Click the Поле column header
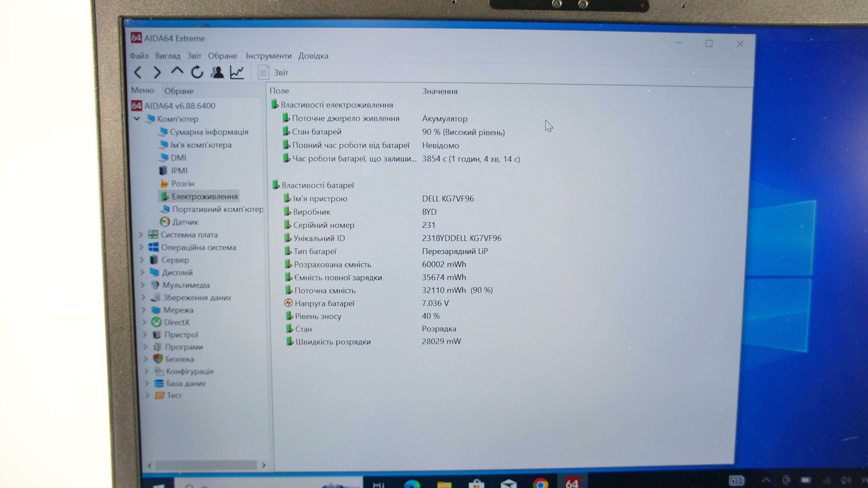This screenshot has width=868, height=488. [279, 91]
